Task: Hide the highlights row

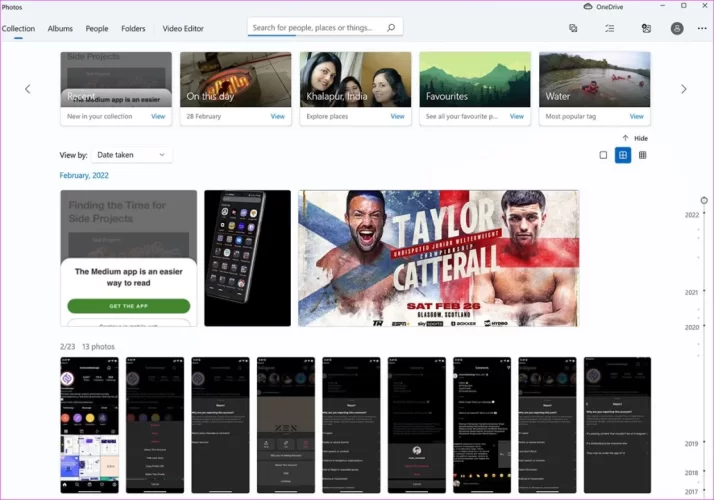Action: point(634,138)
